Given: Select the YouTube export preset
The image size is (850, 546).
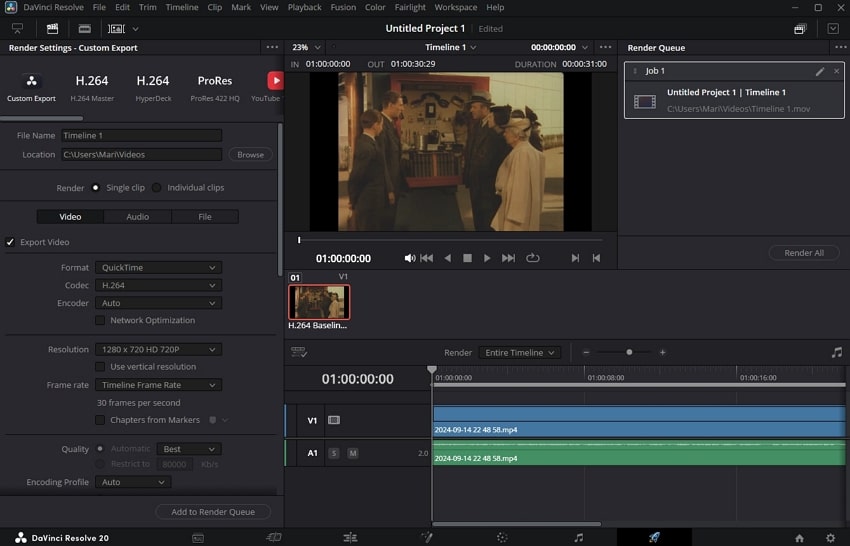Looking at the screenshot, I should click(275, 81).
